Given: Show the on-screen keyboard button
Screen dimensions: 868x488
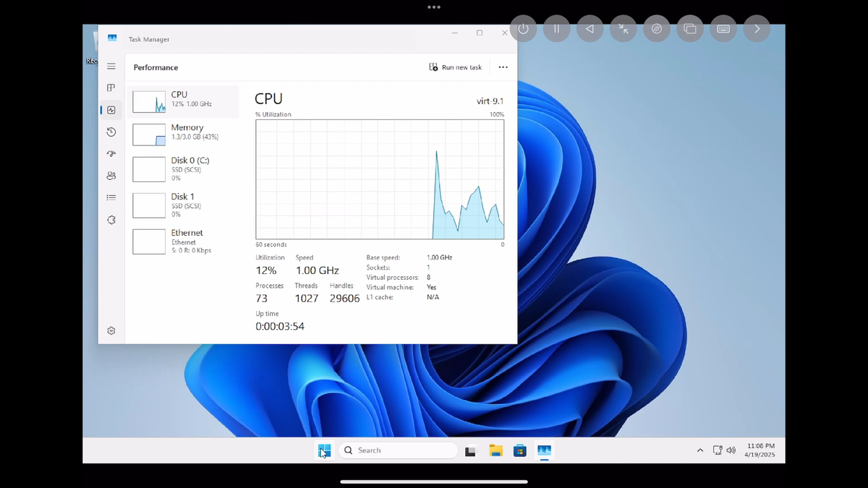Looking at the screenshot, I should [x=723, y=29].
